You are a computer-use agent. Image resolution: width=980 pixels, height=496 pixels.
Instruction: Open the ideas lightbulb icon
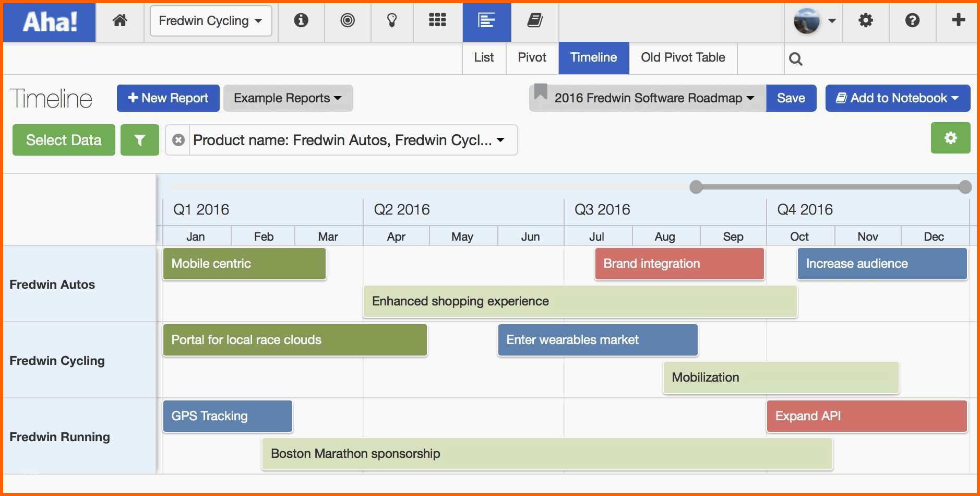click(x=392, y=20)
